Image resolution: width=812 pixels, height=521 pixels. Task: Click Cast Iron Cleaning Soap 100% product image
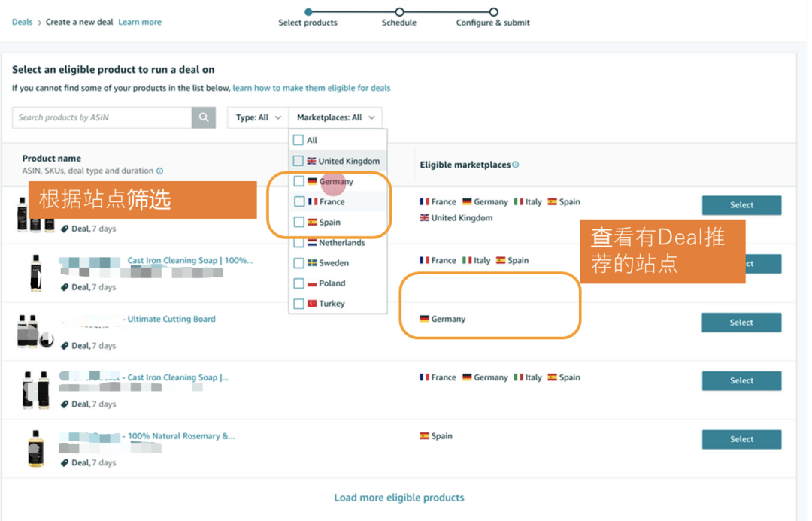[x=35, y=272]
